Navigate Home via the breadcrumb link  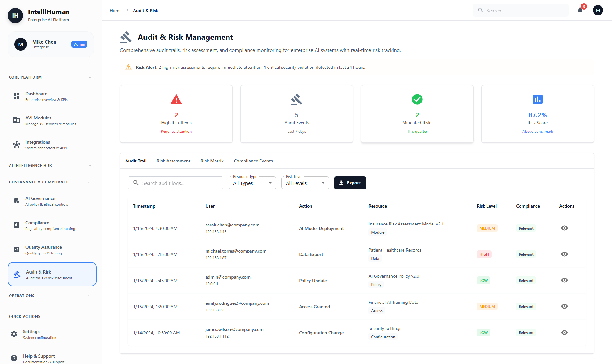tap(115, 10)
